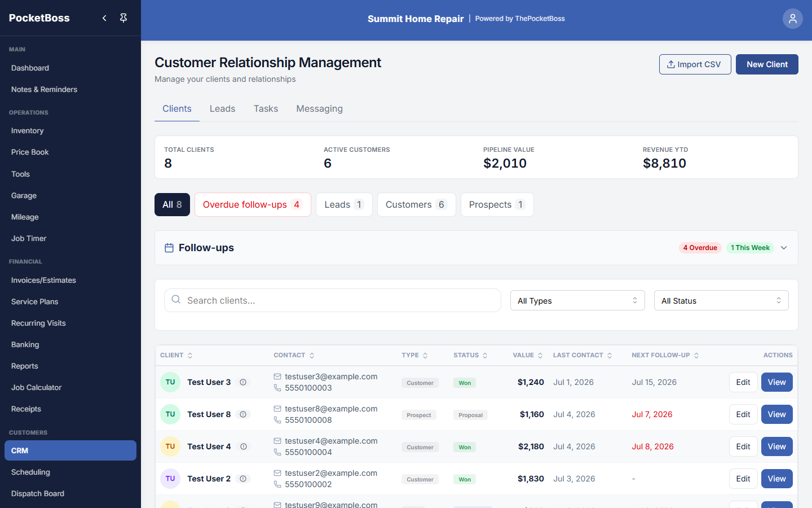
Task: Click the email icon for testuser4@example.com
Action: pos(277,441)
